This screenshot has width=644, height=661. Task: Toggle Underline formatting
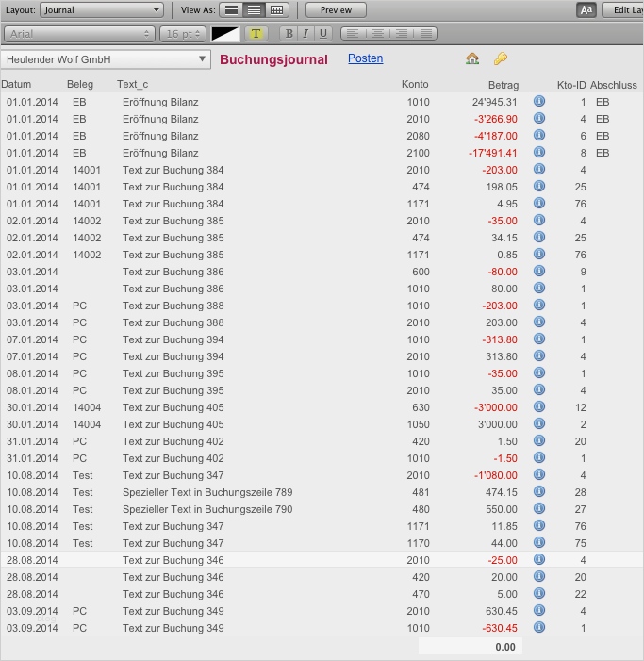323,34
